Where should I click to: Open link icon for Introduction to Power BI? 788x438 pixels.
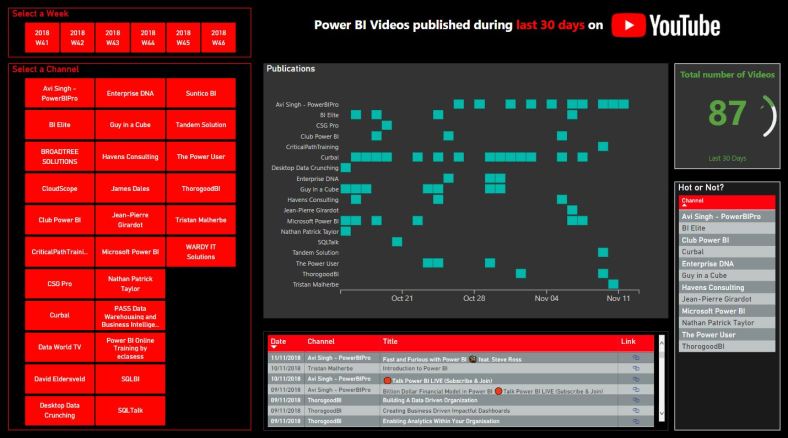[x=634, y=368]
